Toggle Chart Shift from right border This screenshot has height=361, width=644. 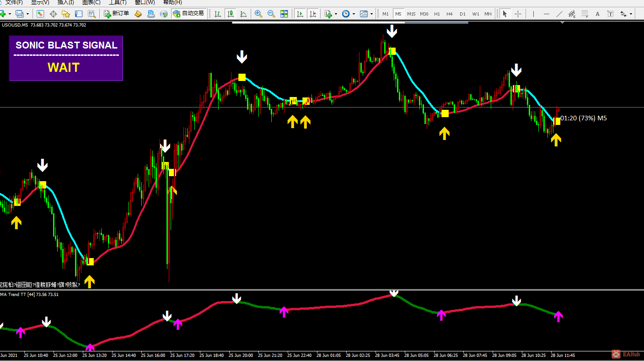313,14
